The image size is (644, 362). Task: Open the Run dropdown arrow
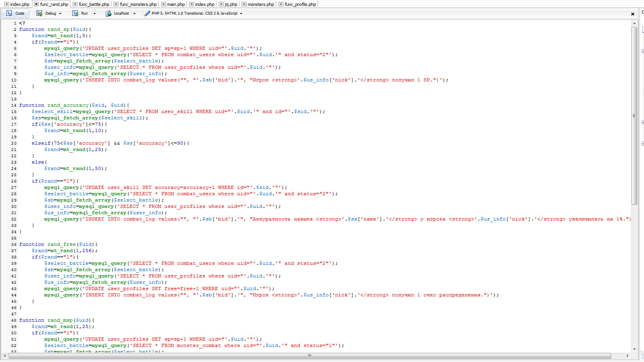(x=94, y=13)
